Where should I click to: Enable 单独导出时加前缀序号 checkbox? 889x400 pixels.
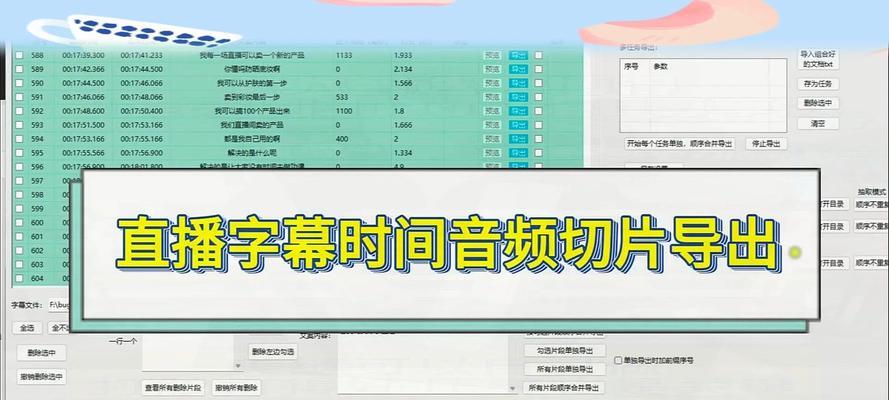(x=619, y=360)
